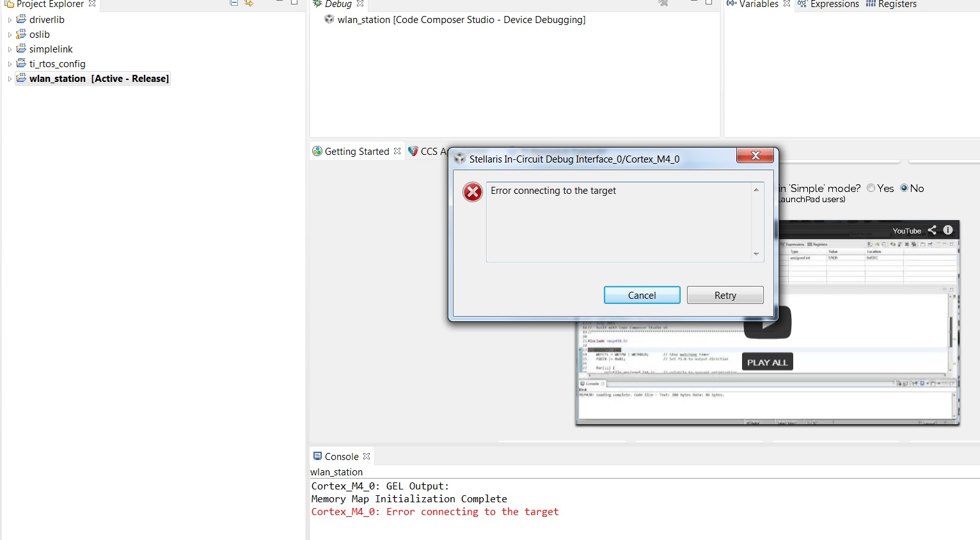
Task: Select the ti_rtos_config project name
Action: [58, 64]
